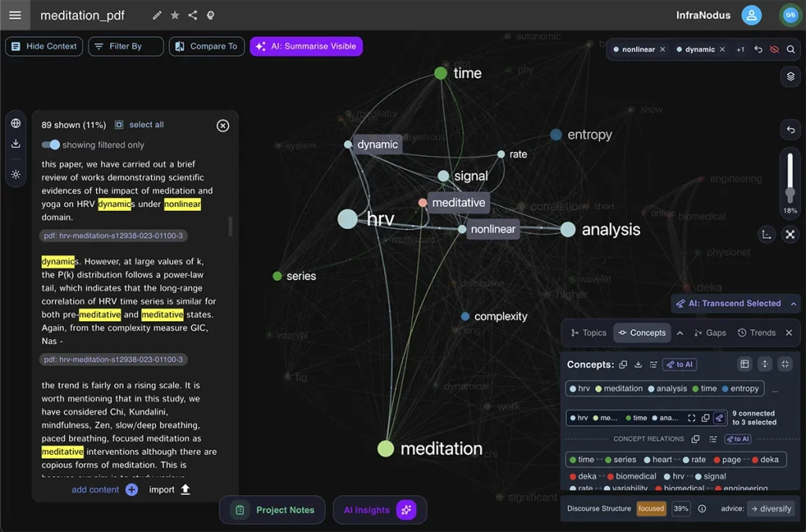The width and height of the screenshot is (806, 532).
Task: Click the info icon in Discourse Structure
Action: click(701, 508)
